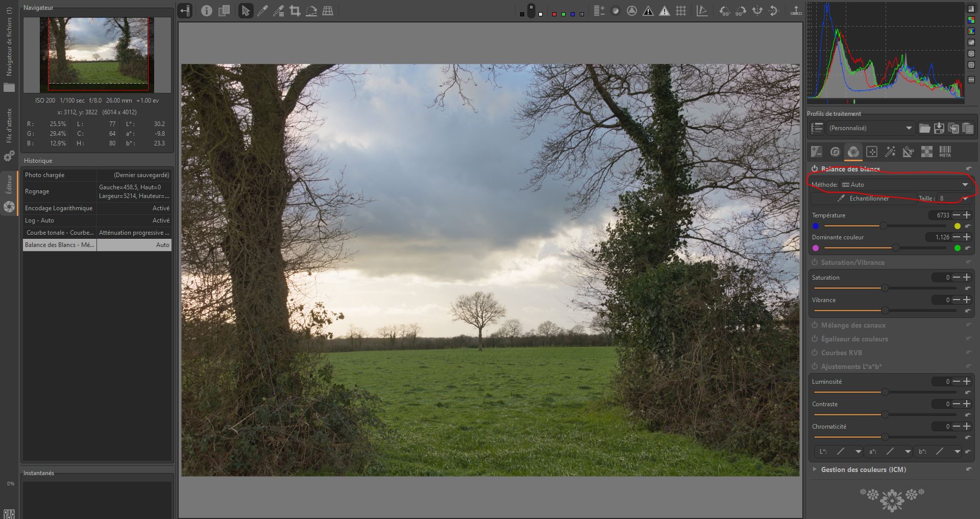Image resolution: width=980 pixels, height=519 pixels.
Task: Switch to the Exposure tools tab
Action: (816, 152)
